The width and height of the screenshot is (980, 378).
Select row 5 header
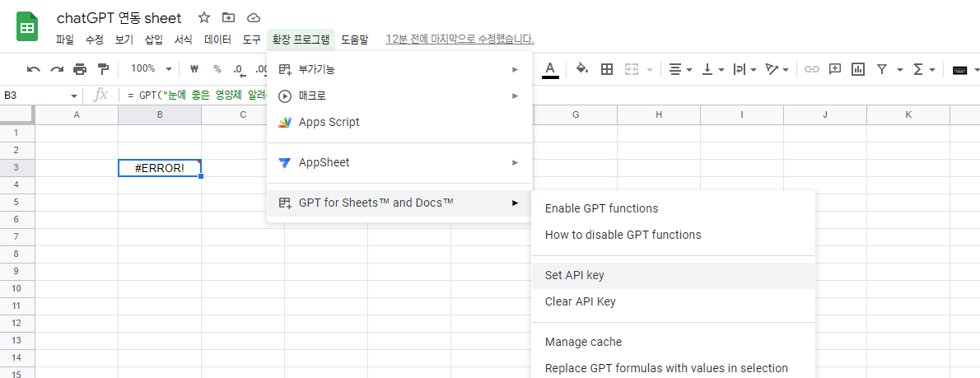(x=16, y=202)
